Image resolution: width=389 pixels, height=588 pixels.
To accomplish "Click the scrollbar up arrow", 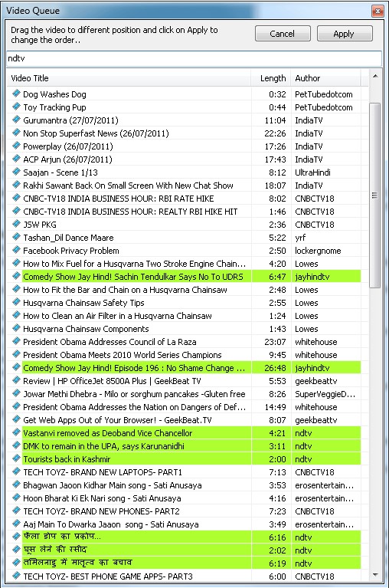I will click(x=375, y=76).
